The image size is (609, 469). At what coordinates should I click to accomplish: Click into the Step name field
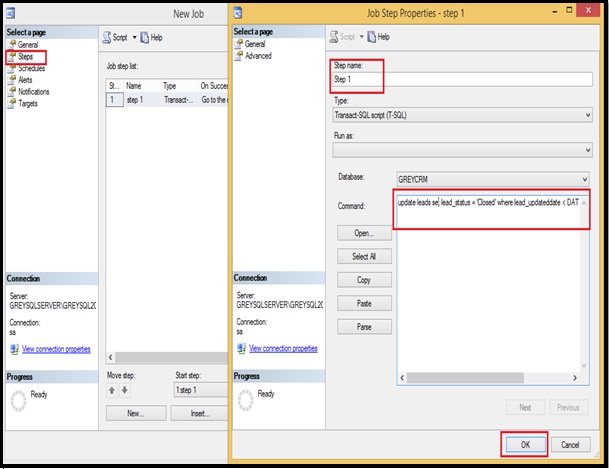(x=460, y=79)
